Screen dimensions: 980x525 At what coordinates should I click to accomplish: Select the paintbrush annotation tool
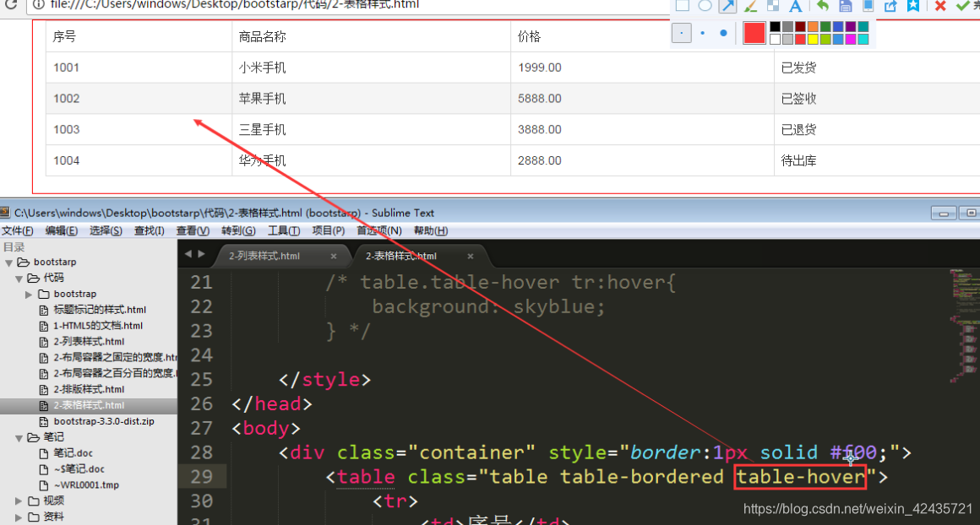(750, 6)
